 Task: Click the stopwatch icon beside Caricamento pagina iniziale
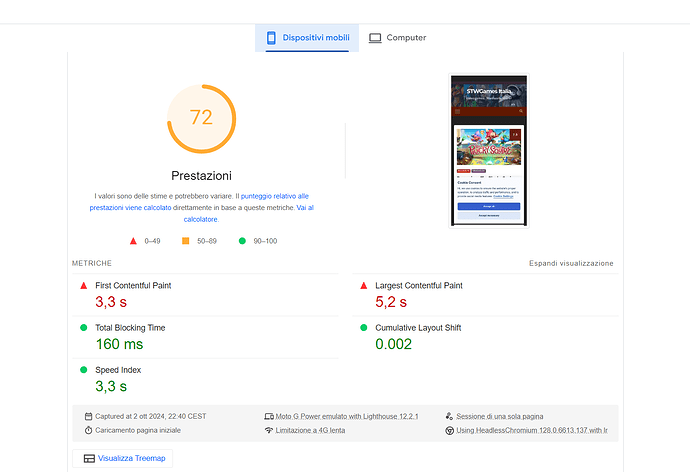(88, 430)
